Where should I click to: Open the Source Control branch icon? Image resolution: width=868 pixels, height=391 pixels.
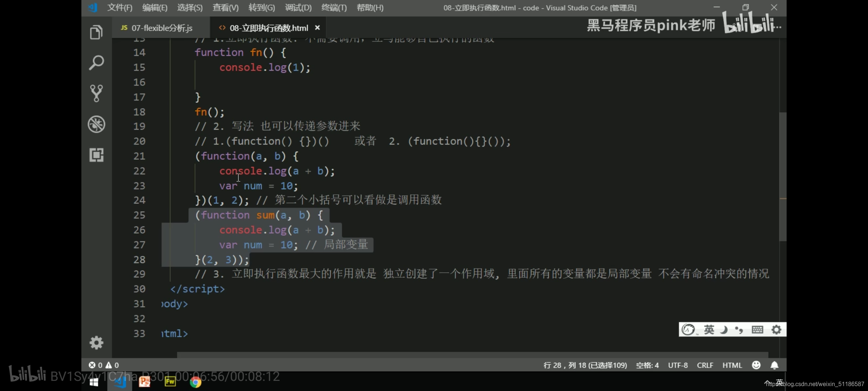(96, 93)
